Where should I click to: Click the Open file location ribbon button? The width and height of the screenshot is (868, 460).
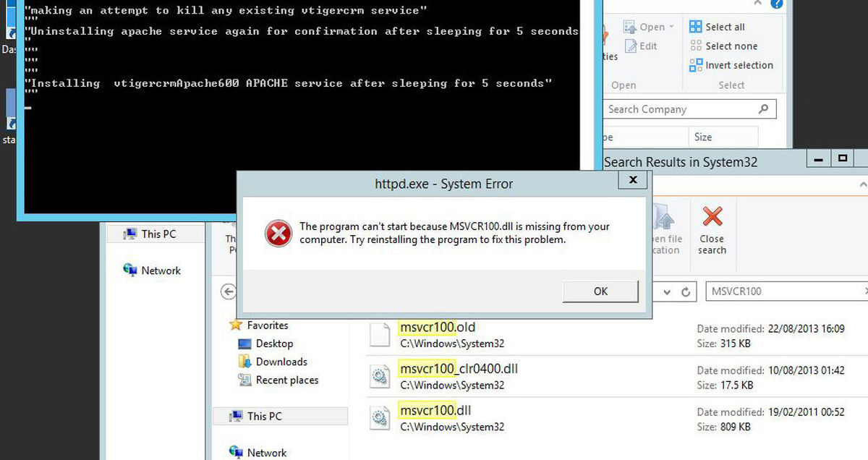(665, 230)
